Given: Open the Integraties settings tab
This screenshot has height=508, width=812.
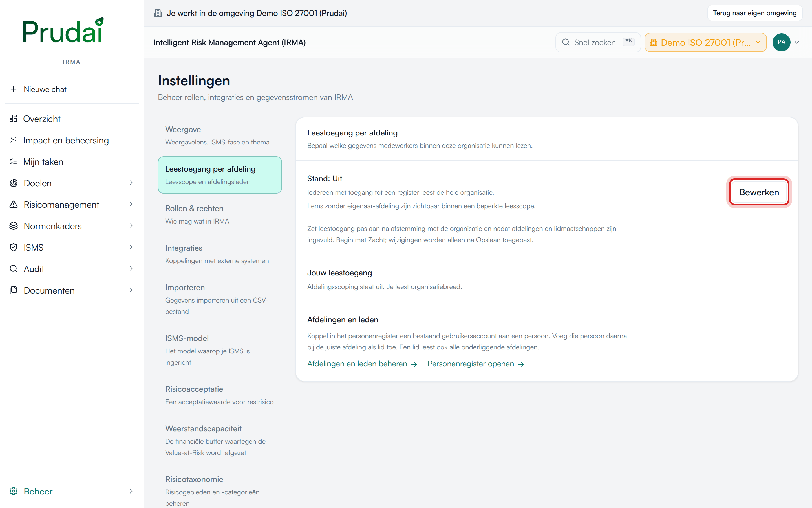Looking at the screenshot, I should 220,254.
